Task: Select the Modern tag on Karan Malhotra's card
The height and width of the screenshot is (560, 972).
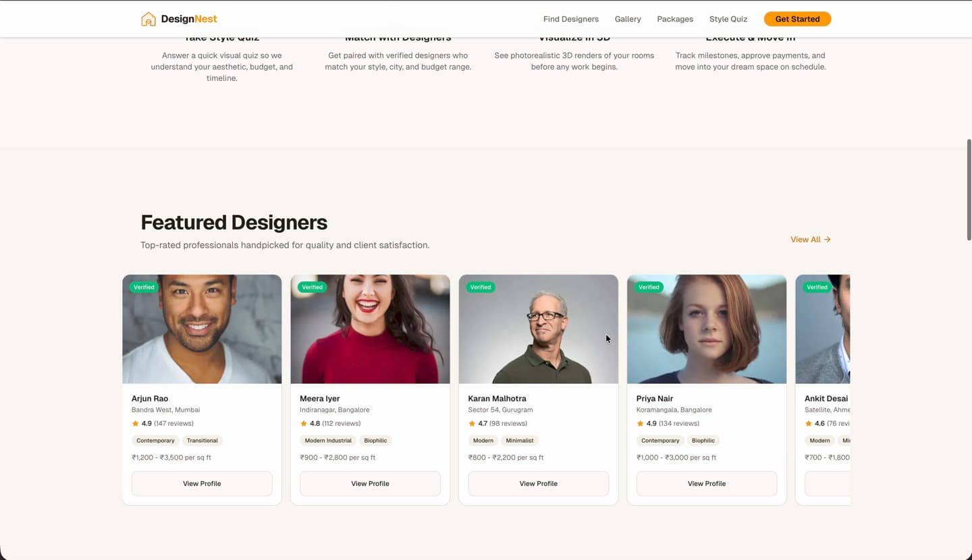Action: [x=483, y=441]
